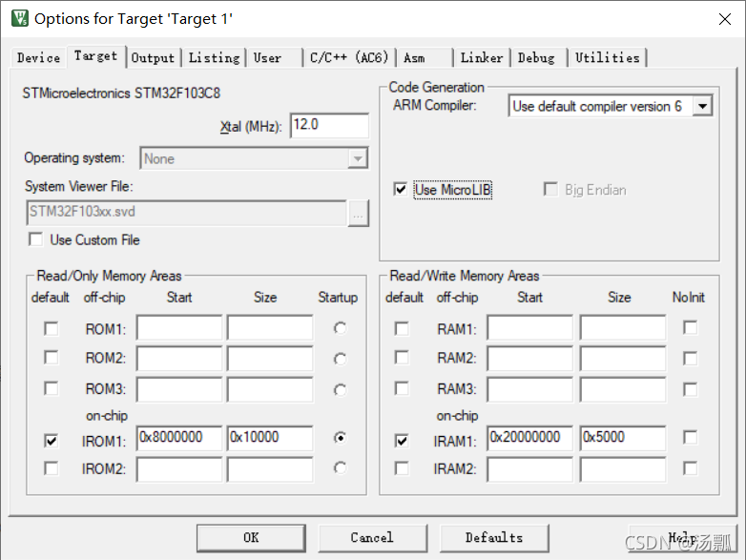Screen dimensions: 746x560
Task: Click the System Viewer File browse button
Action: [x=359, y=214]
